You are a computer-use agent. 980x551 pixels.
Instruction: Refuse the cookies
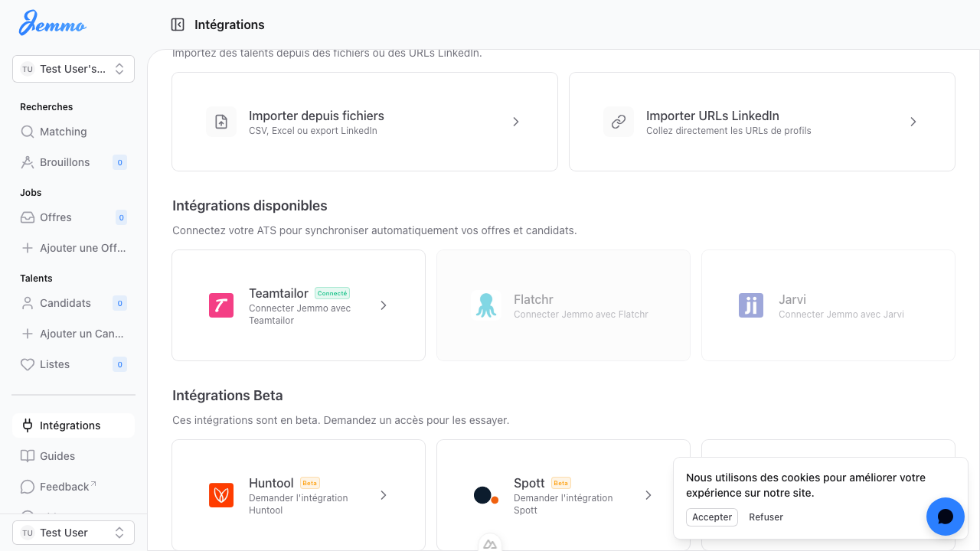pyautogui.click(x=766, y=517)
